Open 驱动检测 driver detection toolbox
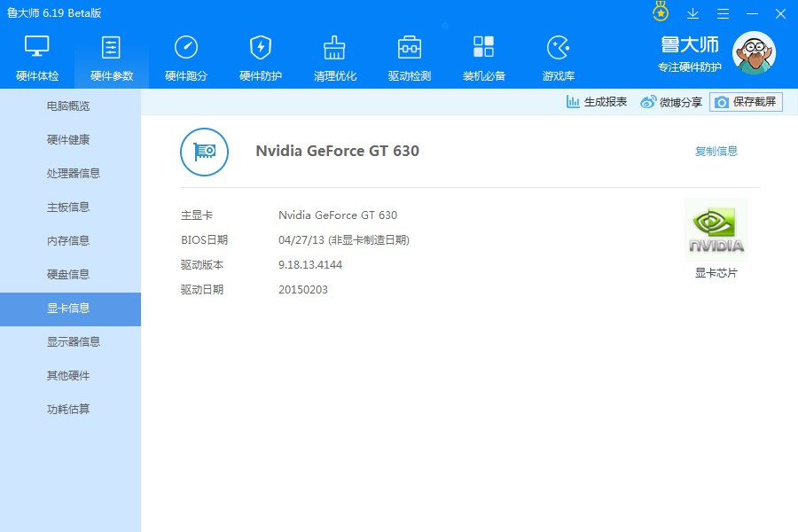 [x=409, y=59]
